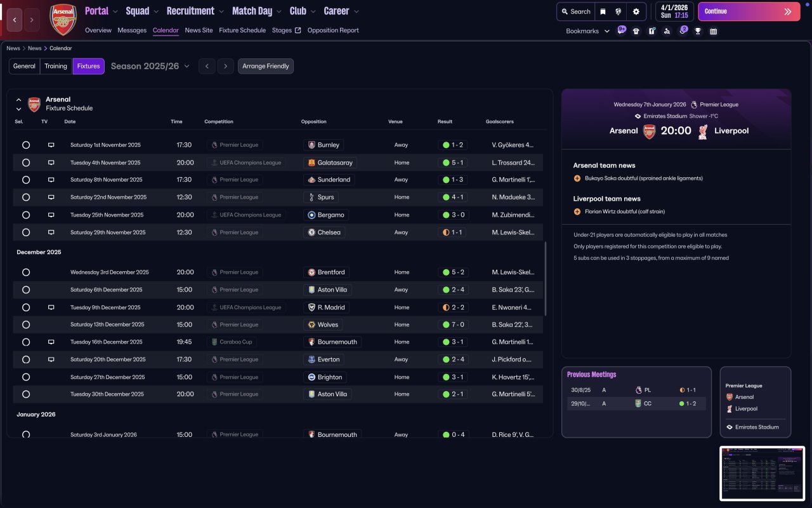This screenshot has width=812, height=508.
Task: Open the Opposition Report sub-tab
Action: 333,30
